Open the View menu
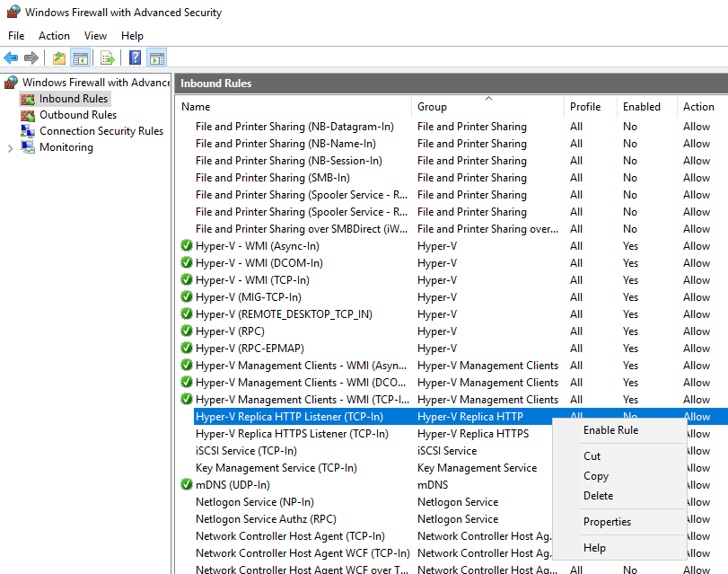This screenshot has width=728, height=574. [96, 36]
